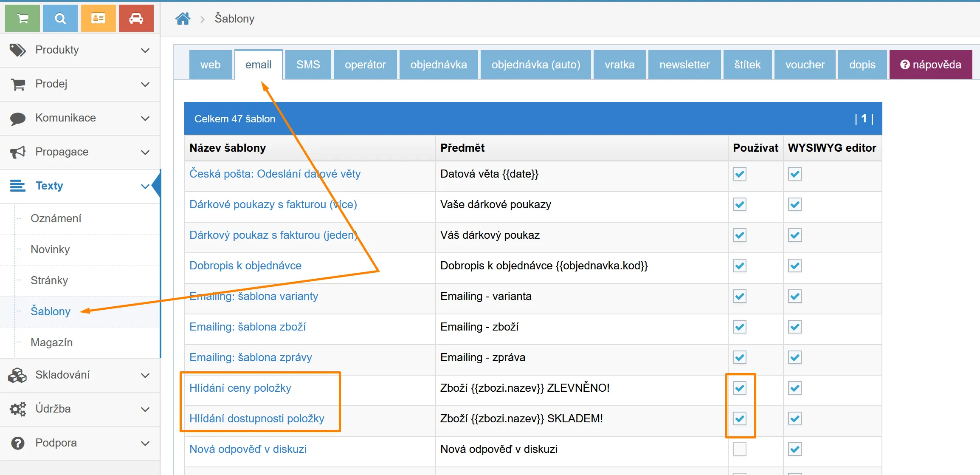This screenshot has height=475, width=980.
Task: Open Magazín in Texty submenu
Action: pos(51,342)
